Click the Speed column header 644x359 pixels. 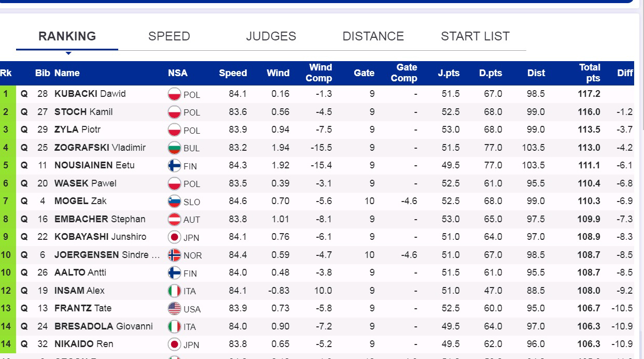(x=233, y=73)
